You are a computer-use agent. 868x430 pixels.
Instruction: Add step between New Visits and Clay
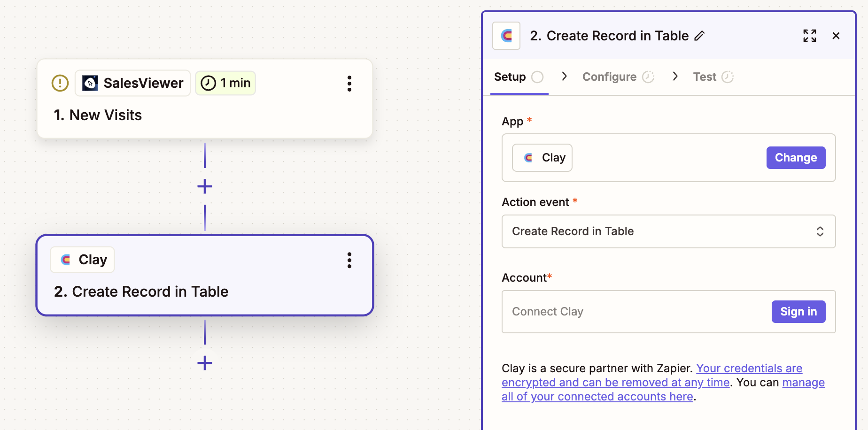pos(205,186)
